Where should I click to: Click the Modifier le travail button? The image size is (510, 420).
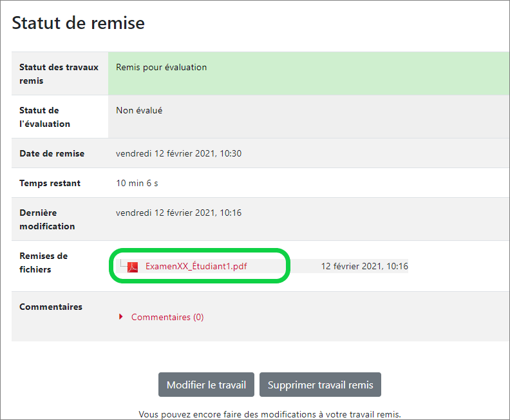point(206,385)
